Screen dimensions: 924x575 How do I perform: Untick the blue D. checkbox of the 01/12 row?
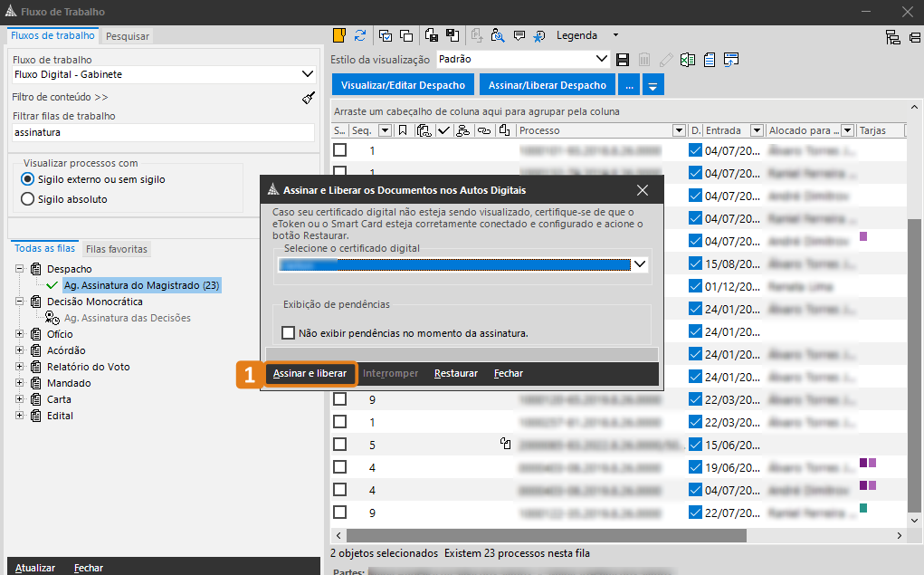tap(695, 287)
